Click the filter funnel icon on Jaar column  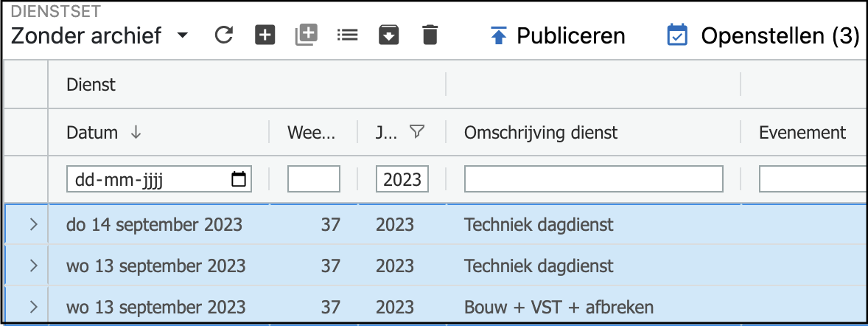tap(417, 132)
